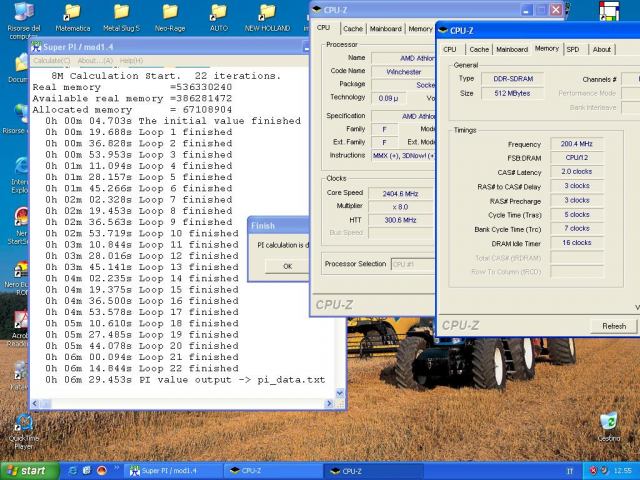Click OK in the Finish dialog
640x480 pixels.
[x=287, y=266]
